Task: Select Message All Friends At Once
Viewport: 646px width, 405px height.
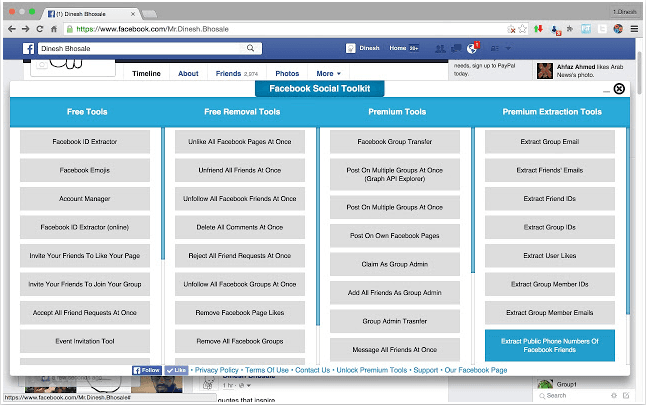Action: [x=395, y=349]
